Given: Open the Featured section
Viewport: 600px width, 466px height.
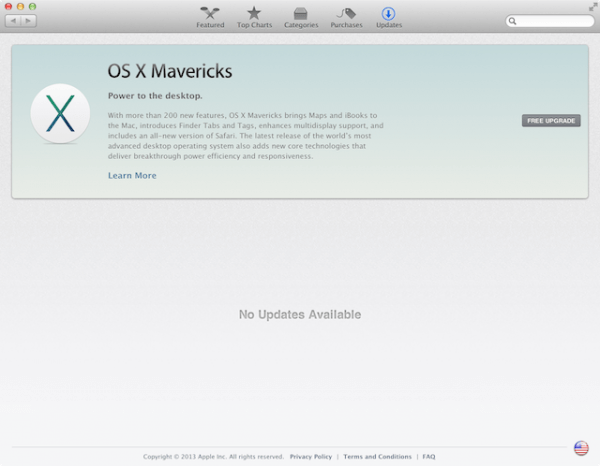Looking at the screenshot, I should pos(210,18).
